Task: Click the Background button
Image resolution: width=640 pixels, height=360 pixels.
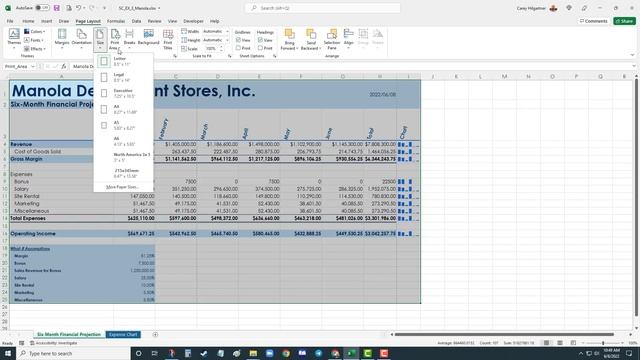Action: click(x=149, y=38)
